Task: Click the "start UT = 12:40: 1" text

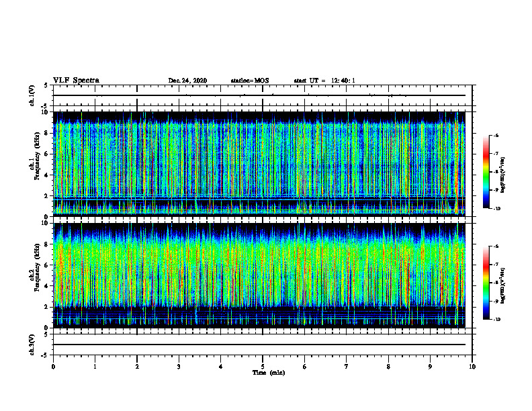Action: [324, 81]
